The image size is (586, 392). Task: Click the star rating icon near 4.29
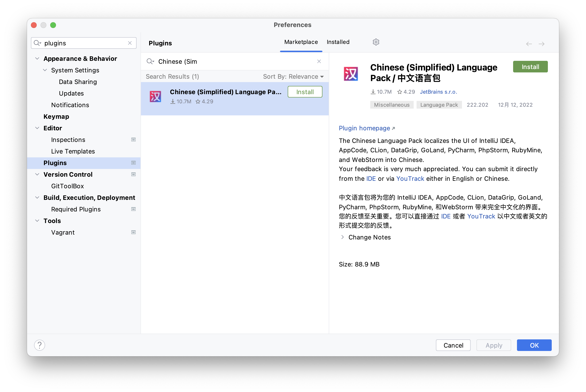[400, 91]
